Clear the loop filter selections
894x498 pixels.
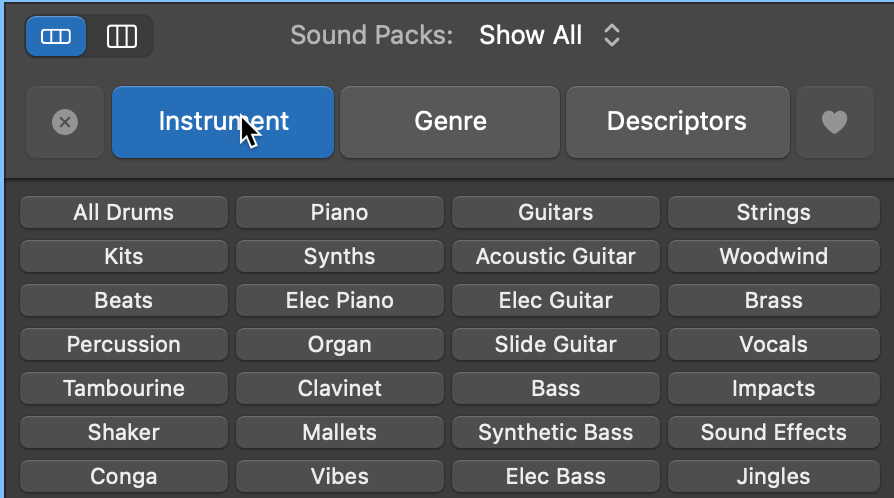(64, 122)
